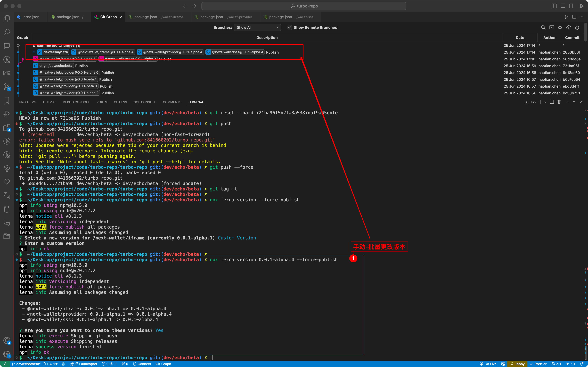The height and width of the screenshot is (367, 588).
Task: Click Go Live in the status bar
Action: (488, 364)
